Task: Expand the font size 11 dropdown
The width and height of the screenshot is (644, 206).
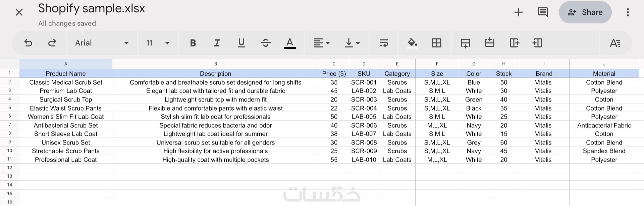Action: tap(158, 43)
